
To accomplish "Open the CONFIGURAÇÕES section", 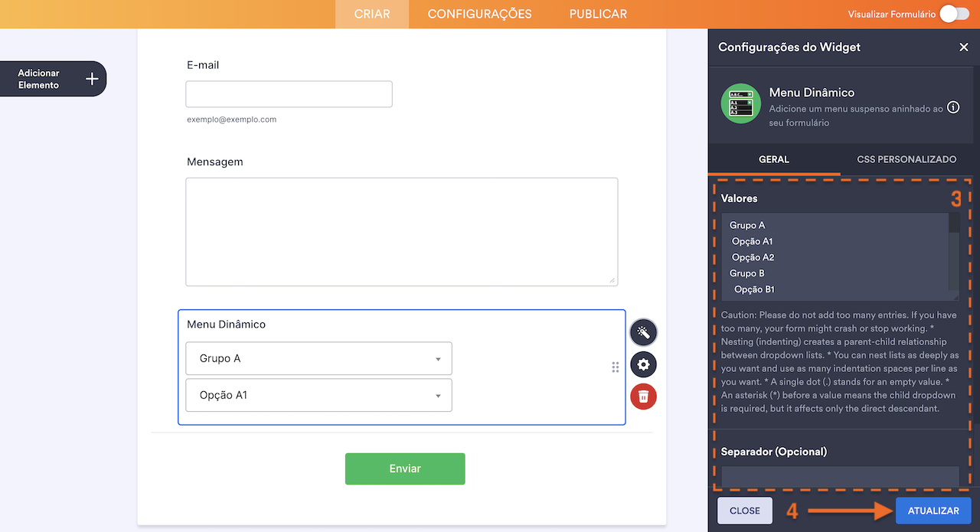I will click(479, 13).
